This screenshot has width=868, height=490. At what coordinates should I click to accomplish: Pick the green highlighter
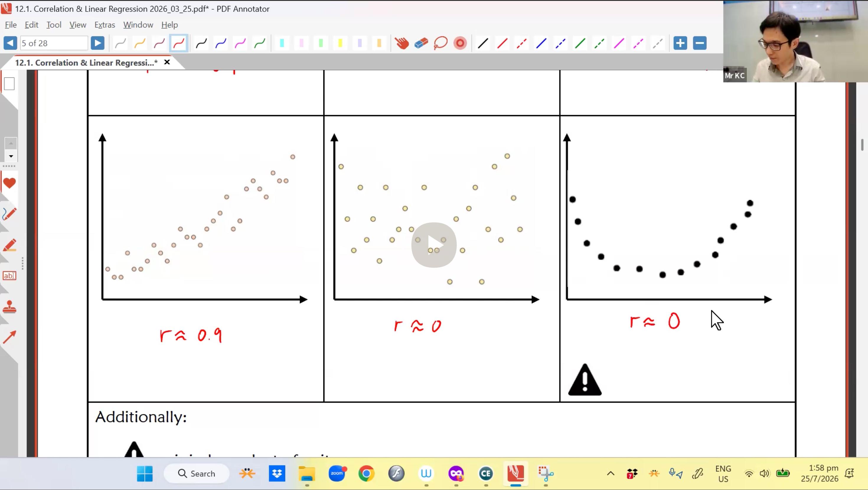point(321,43)
